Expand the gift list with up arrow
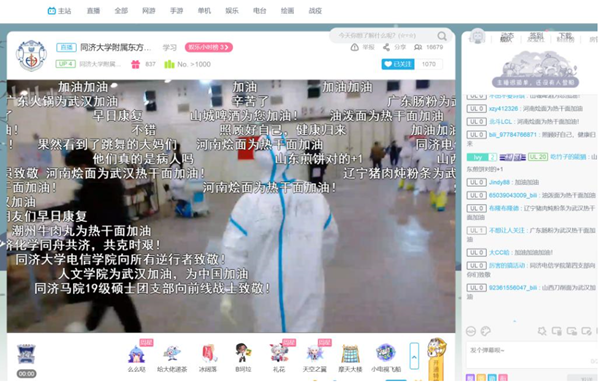The image size is (600, 392). click(x=414, y=356)
